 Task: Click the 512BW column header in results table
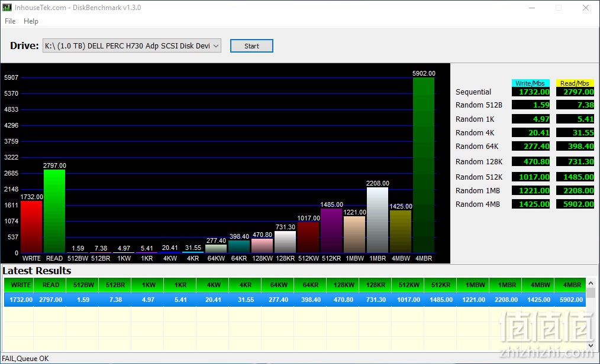click(83, 285)
